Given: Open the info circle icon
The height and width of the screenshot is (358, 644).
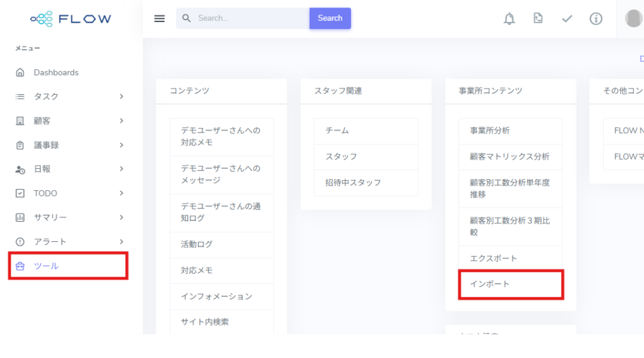Looking at the screenshot, I should [x=596, y=19].
